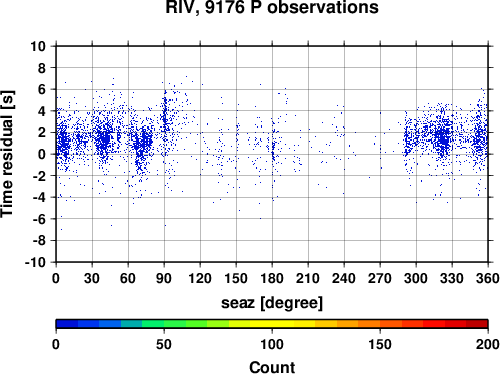Click the colorbar tick label 50
Screen dimensions: 500x374
pos(164,345)
